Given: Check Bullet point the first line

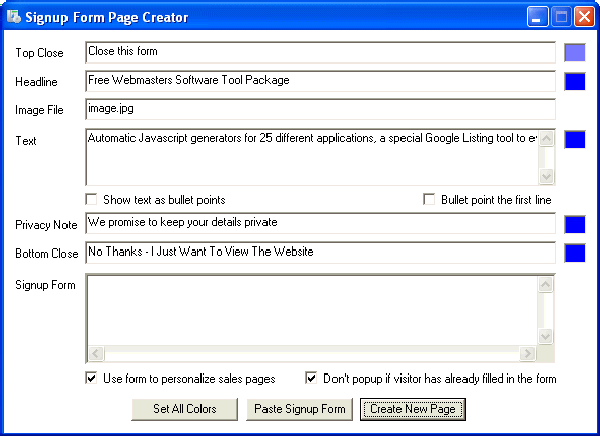Looking at the screenshot, I should (430, 200).
